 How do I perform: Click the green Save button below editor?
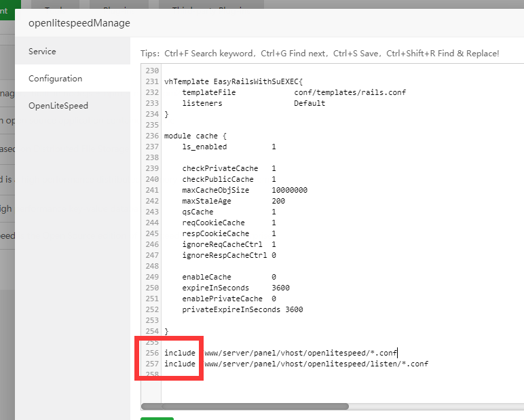(x=157, y=419)
